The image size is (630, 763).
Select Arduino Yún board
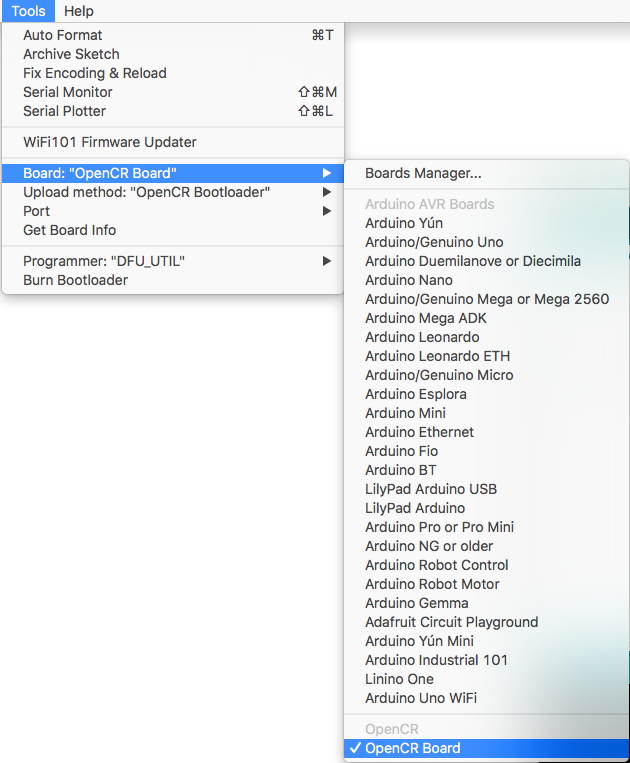[x=486, y=223]
